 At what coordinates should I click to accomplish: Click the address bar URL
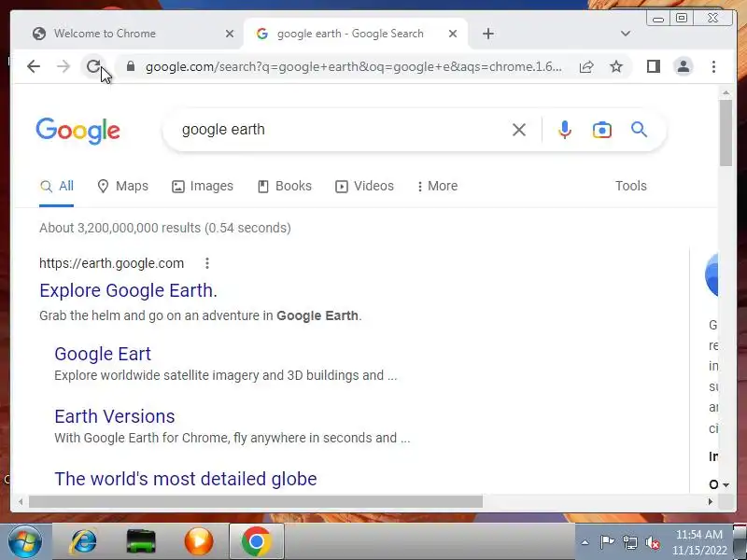354,66
